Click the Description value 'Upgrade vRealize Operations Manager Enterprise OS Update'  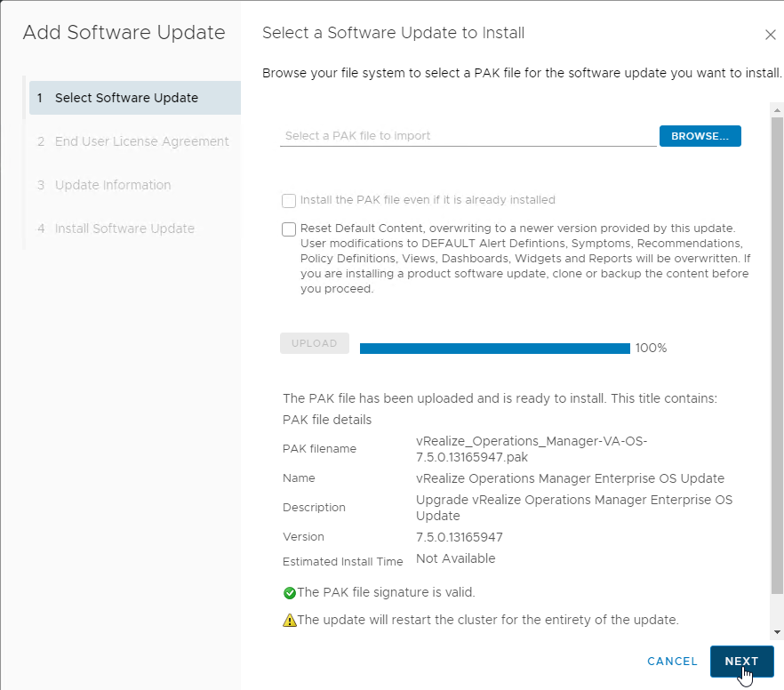point(574,508)
